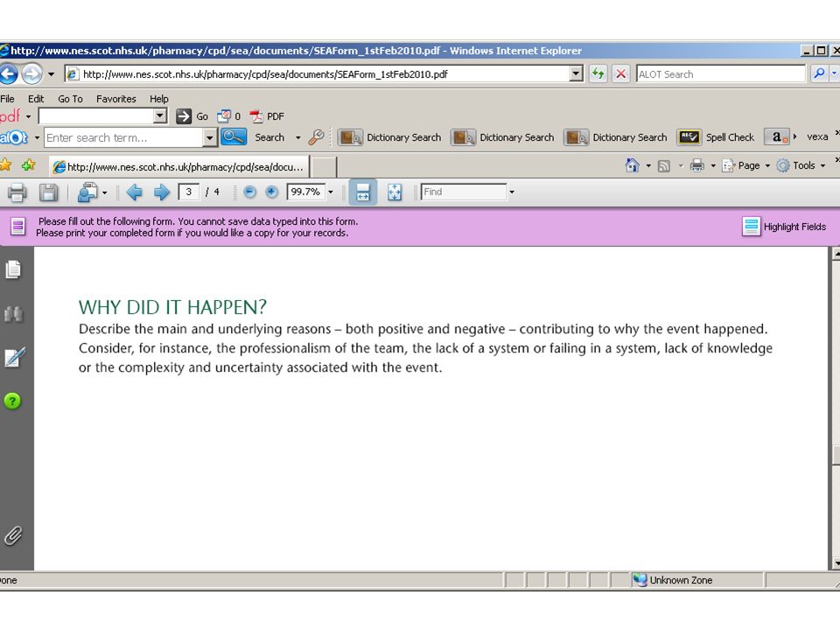Open the Help menu
This screenshot has height=630, width=840.
click(x=158, y=99)
